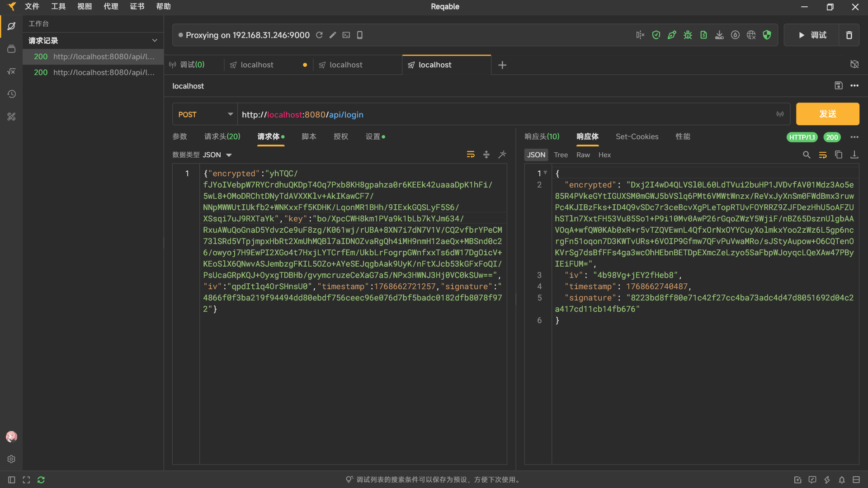The width and height of the screenshot is (868, 488).
Task: Click the refresh proxy icon
Action: click(x=319, y=35)
